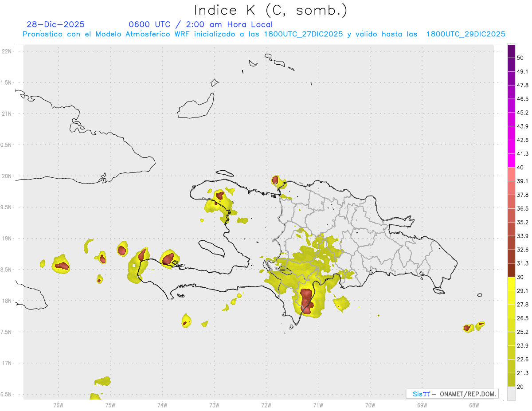Click the '23.9' color scale value
The image size is (532, 411).
[523, 346]
